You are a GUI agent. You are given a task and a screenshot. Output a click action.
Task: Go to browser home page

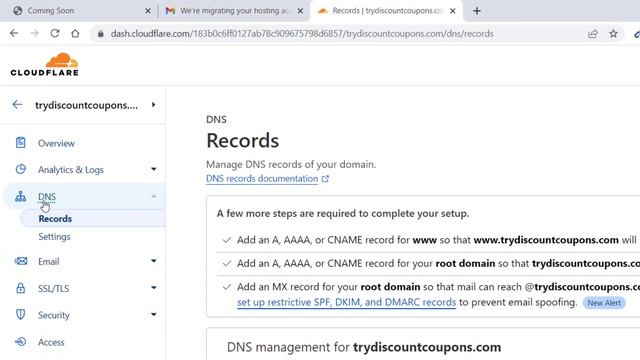coord(75,33)
